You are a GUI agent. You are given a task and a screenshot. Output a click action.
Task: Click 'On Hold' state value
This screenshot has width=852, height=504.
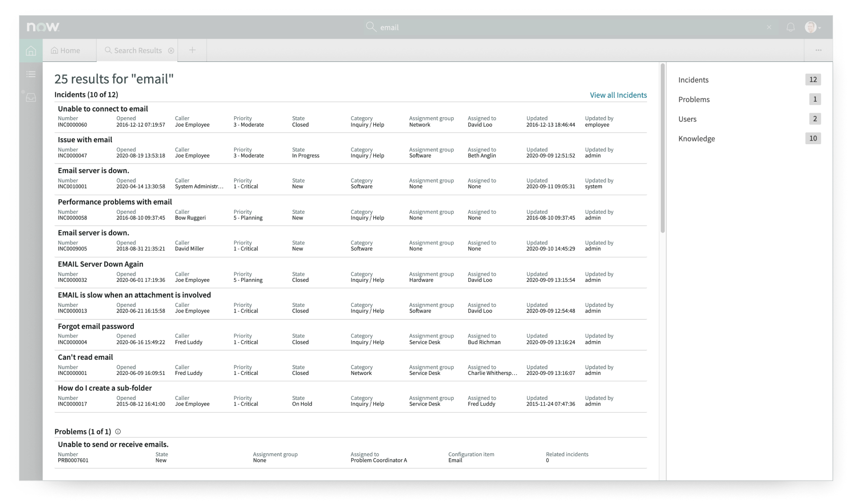[302, 404]
